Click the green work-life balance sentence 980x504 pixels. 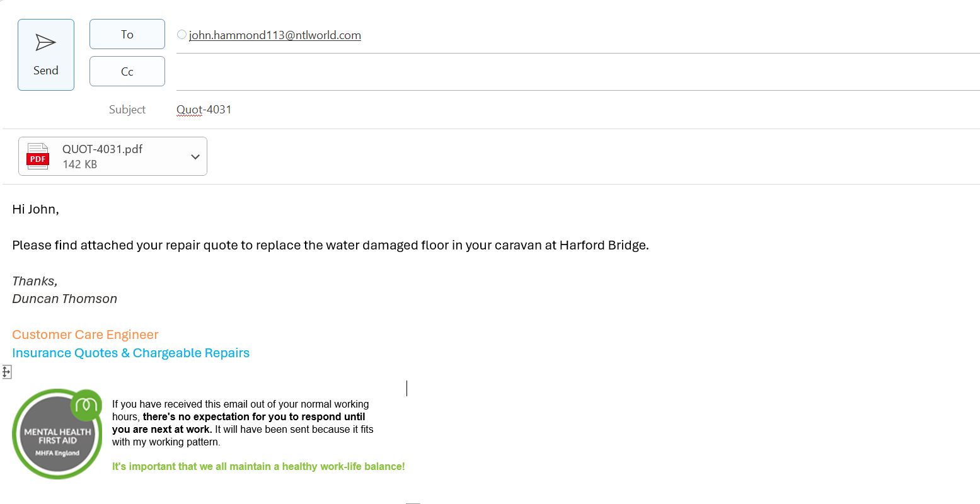point(258,466)
